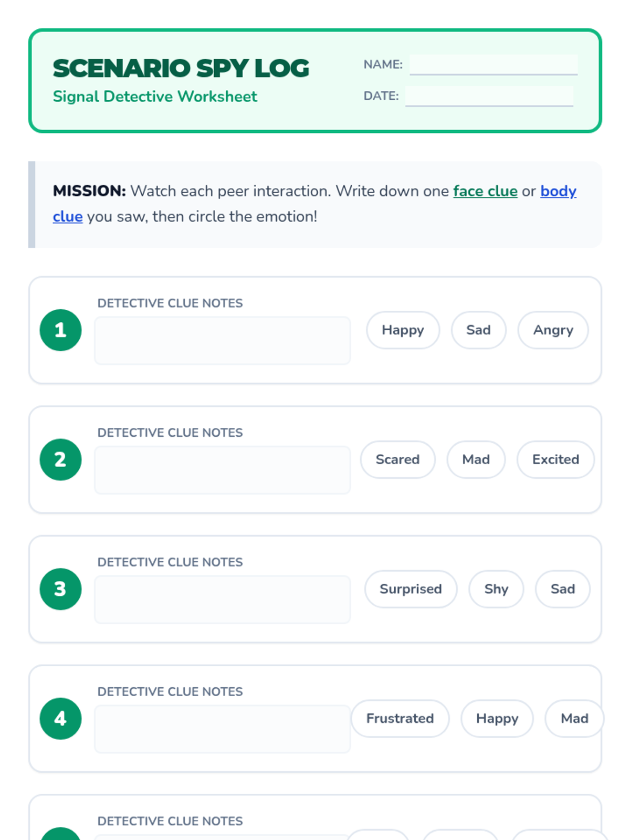The height and width of the screenshot is (840, 630).
Task: Select Happy emotion in scenario 1
Action: pos(403,330)
